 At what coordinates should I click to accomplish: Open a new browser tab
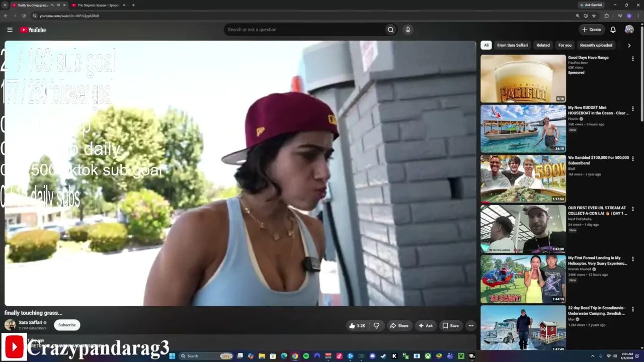133,5
